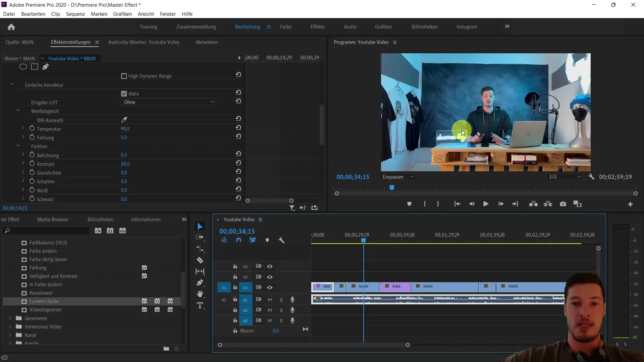Open Einpassen zoom level dropdown
This screenshot has width=644, height=362.
click(398, 177)
